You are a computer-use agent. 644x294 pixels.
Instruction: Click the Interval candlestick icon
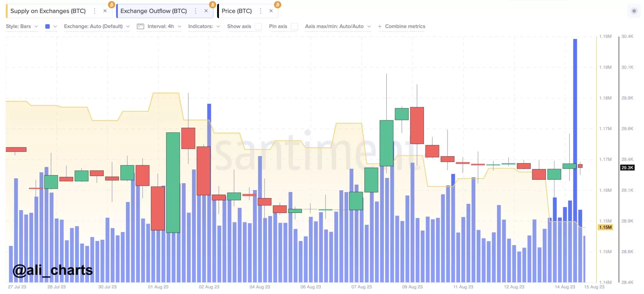[140, 27]
